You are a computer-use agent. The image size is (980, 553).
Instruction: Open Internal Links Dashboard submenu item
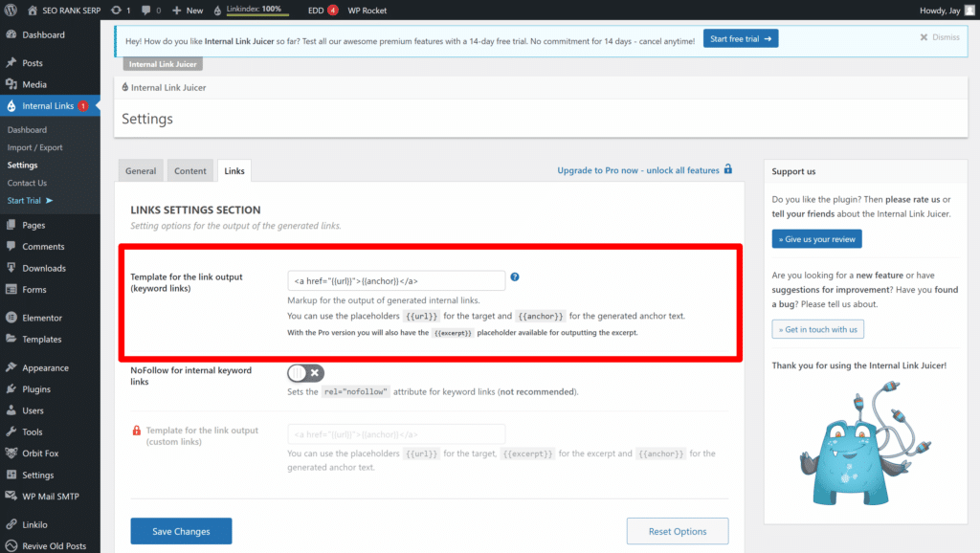click(x=27, y=130)
